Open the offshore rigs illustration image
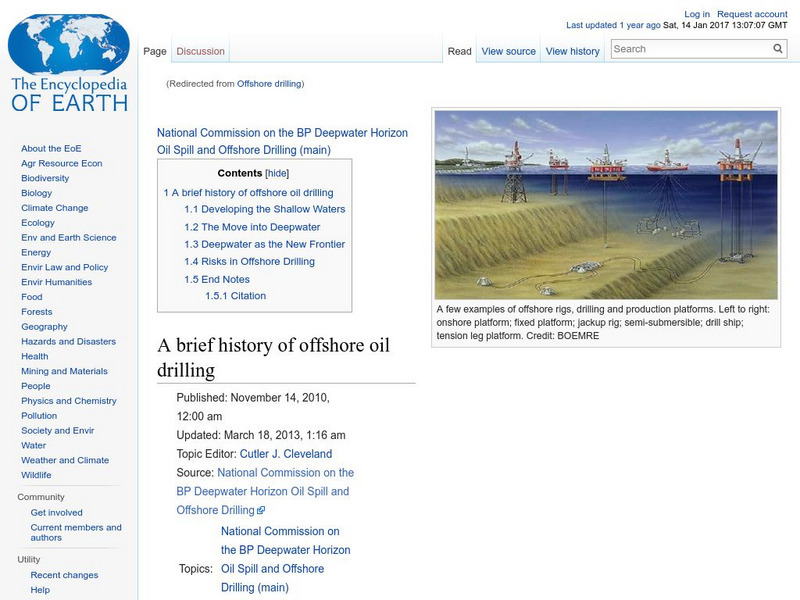 pyautogui.click(x=606, y=205)
